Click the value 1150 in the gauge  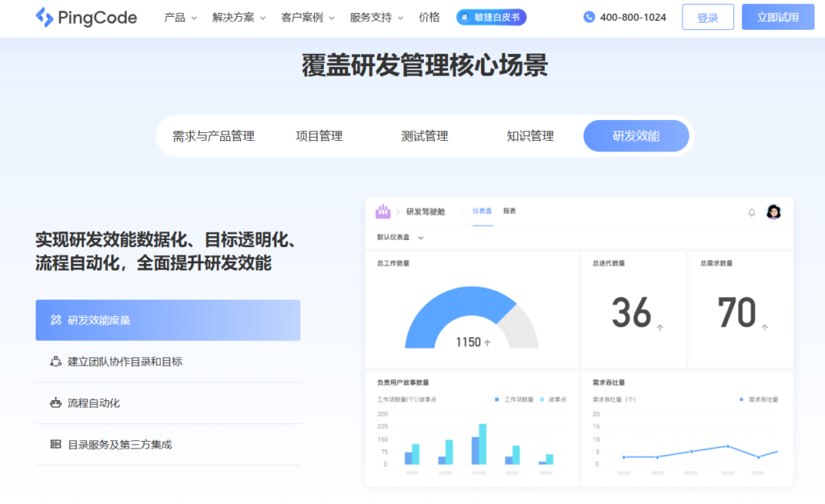click(x=468, y=342)
